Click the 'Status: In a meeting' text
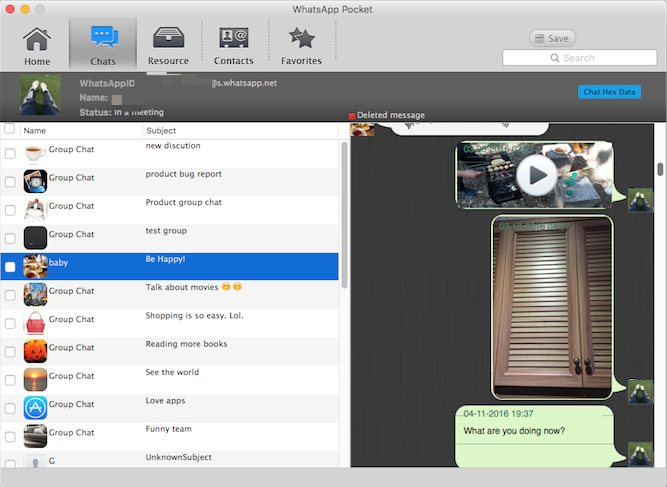 (122, 112)
